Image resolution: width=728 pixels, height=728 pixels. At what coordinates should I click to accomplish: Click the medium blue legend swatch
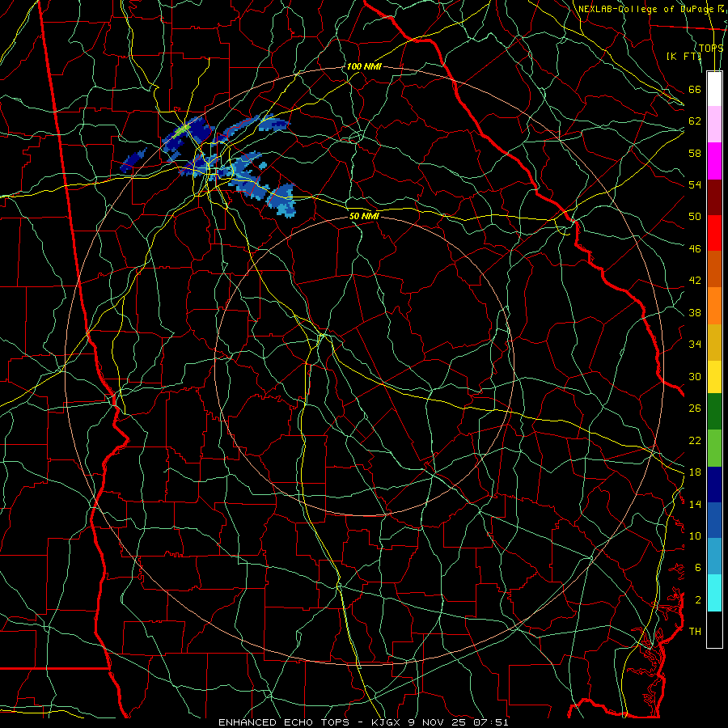point(714,520)
